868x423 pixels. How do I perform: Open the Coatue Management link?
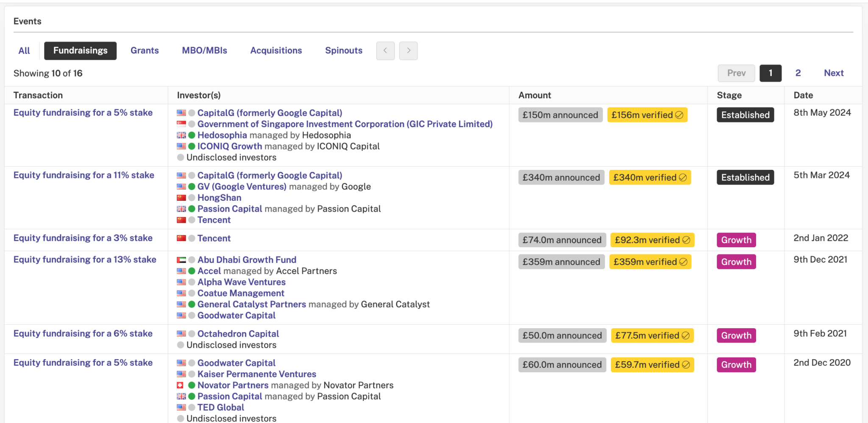coord(241,293)
